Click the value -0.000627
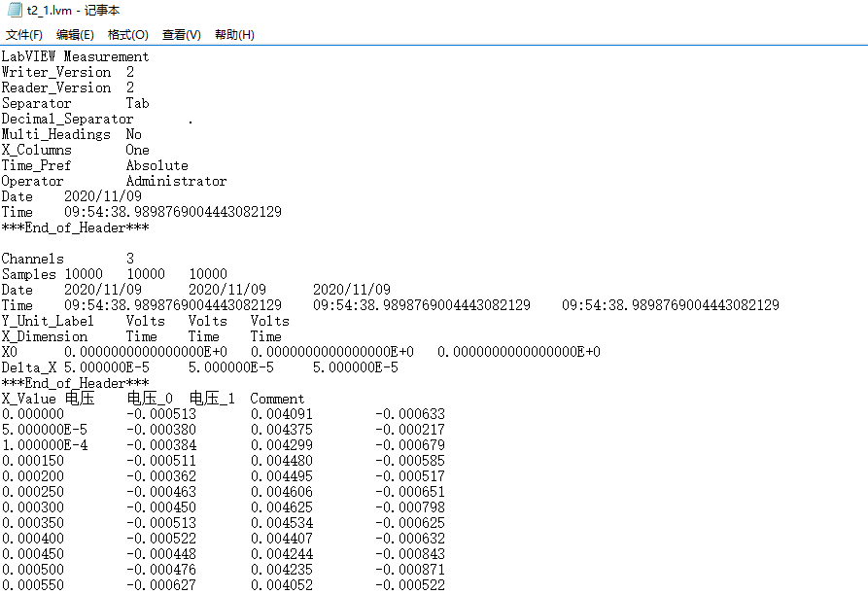 (161, 584)
